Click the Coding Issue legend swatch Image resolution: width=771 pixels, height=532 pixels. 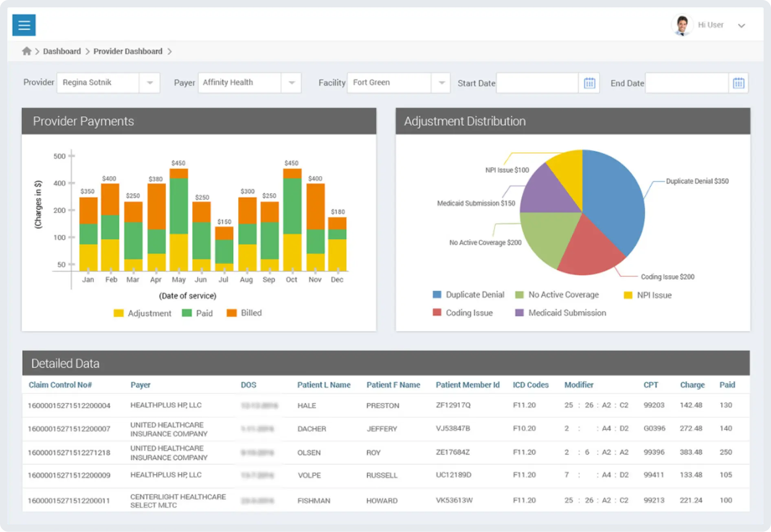tap(437, 313)
